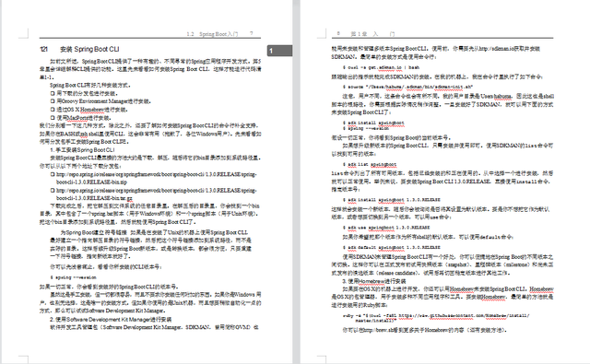Click the code line "$ sdk install springboot"
Screen dimensions: 590x364
tap(373, 123)
